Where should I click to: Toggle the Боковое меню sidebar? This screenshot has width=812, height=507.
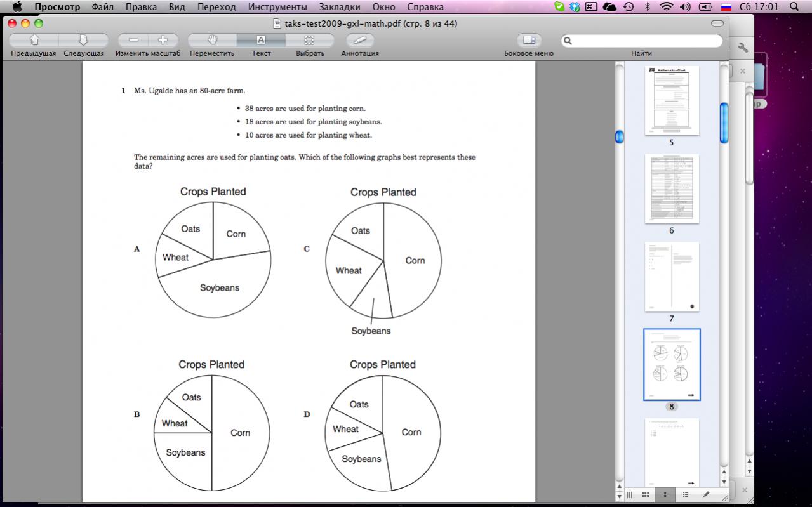pos(528,40)
